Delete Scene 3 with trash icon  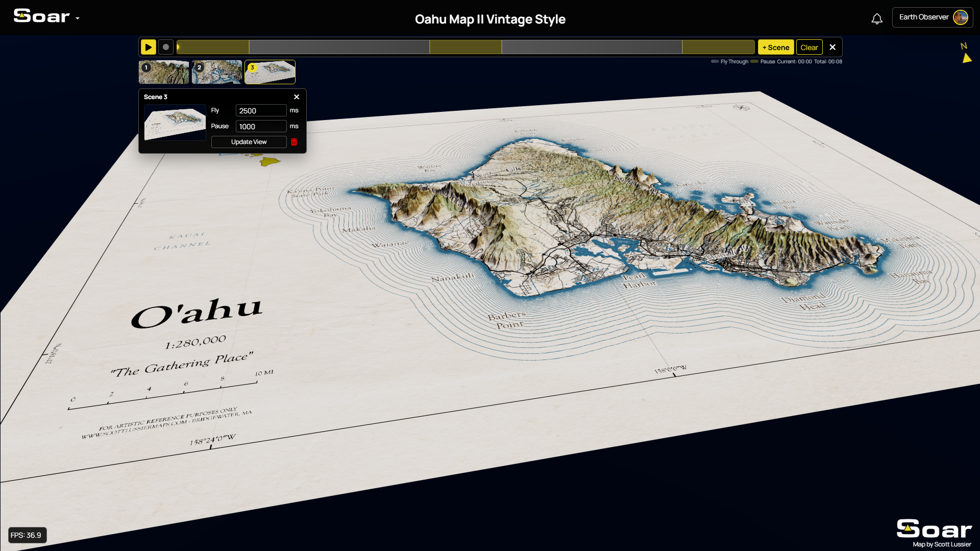[294, 142]
